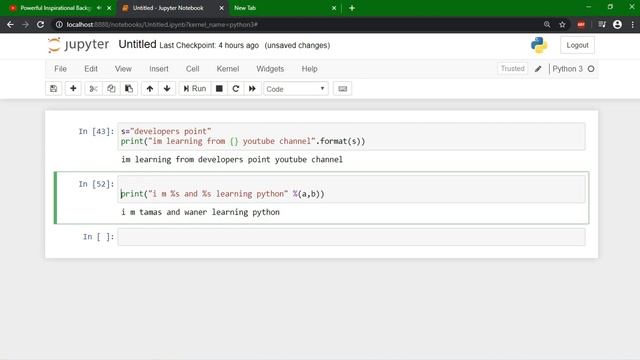Restart the kernel circular arrow icon
This screenshot has width=640, height=360.
tap(236, 89)
